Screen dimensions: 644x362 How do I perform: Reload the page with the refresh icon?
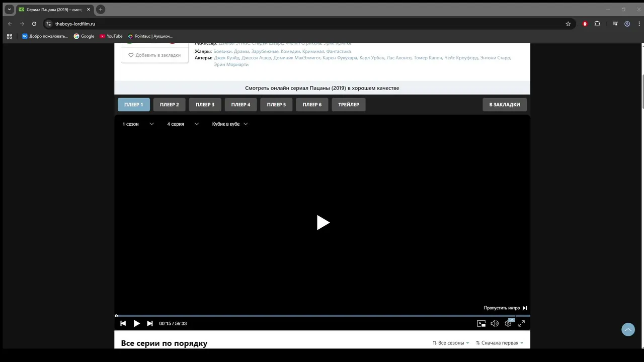tap(34, 24)
